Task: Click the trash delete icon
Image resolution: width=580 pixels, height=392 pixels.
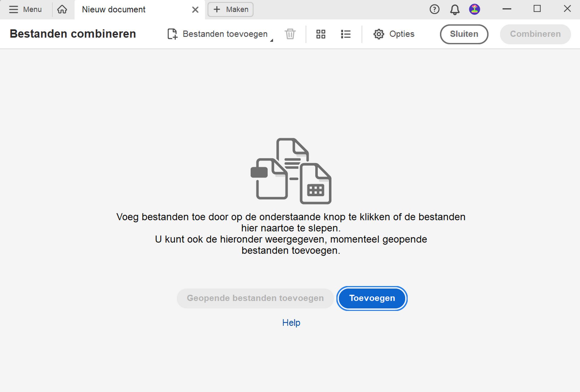Action: pyautogui.click(x=290, y=34)
